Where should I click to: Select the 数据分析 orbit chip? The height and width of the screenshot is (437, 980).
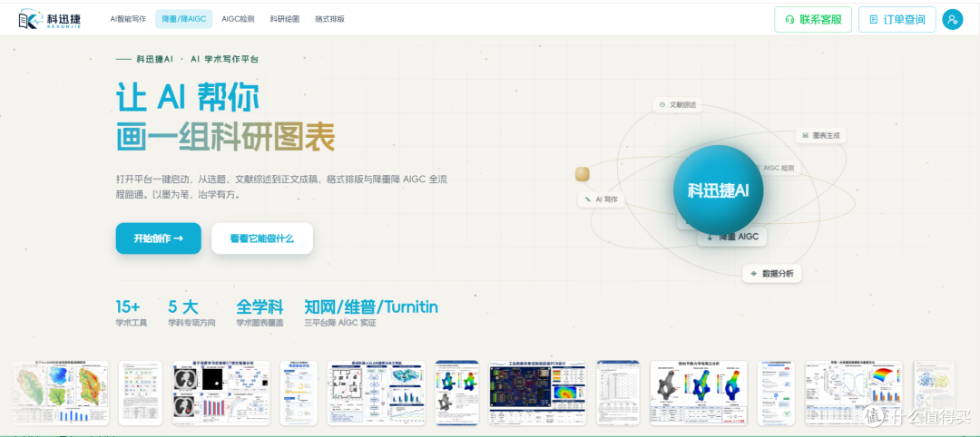click(x=771, y=274)
